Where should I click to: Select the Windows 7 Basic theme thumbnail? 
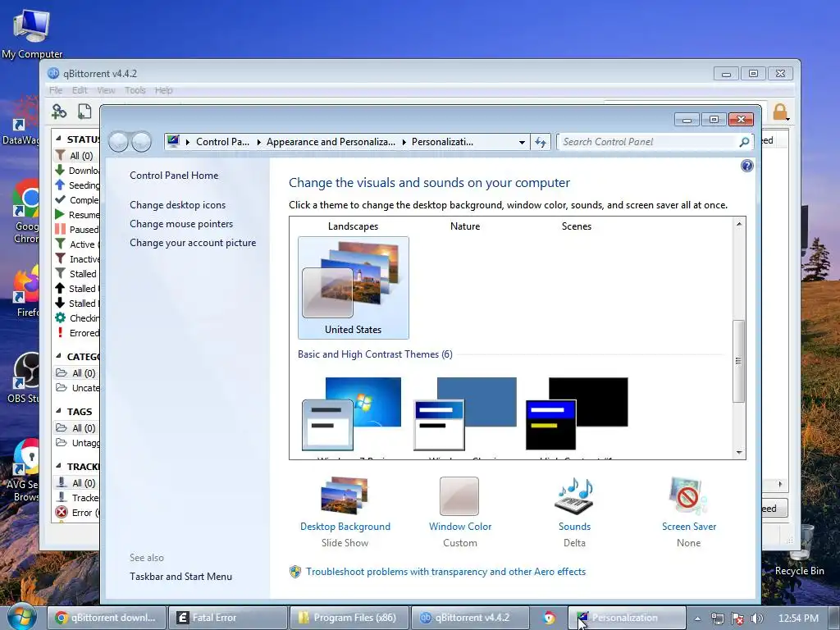tap(351, 413)
